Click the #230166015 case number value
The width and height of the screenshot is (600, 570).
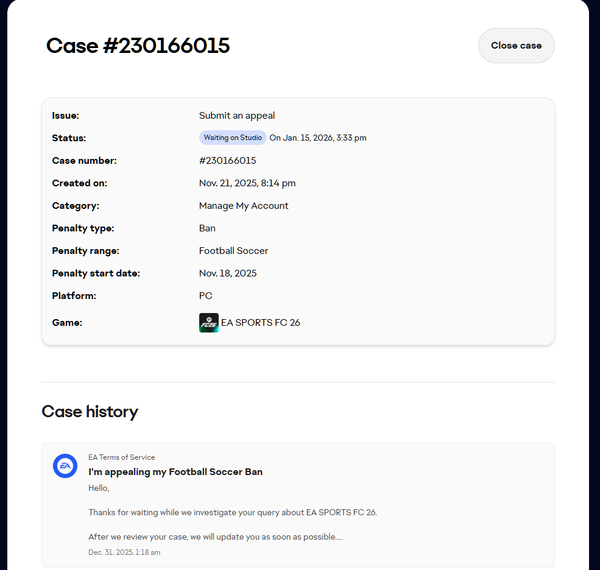[x=227, y=160]
